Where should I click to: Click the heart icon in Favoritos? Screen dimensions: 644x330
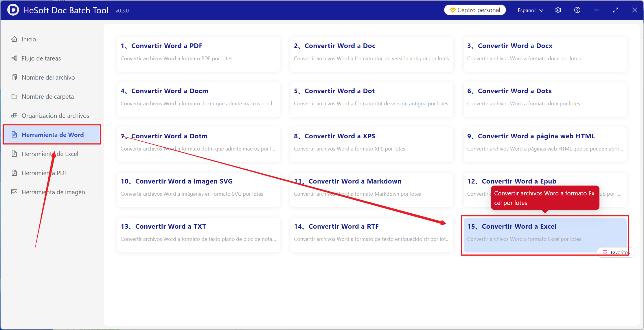click(x=605, y=252)
